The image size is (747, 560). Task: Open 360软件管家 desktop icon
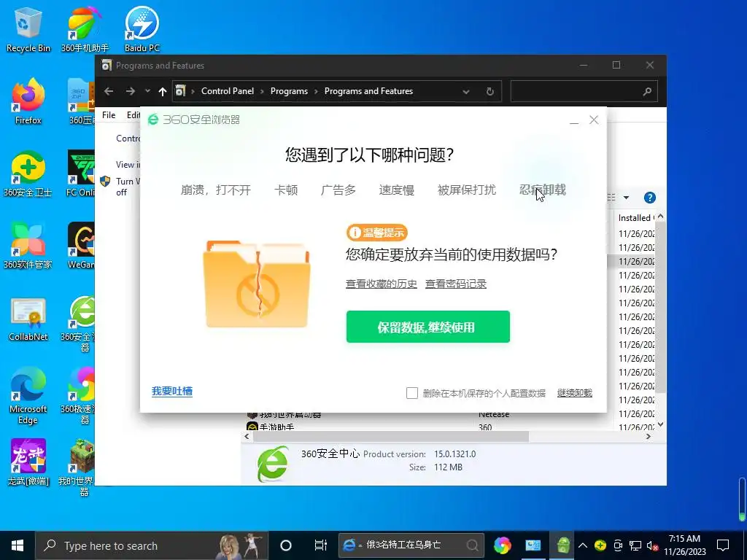pos(28,246)
